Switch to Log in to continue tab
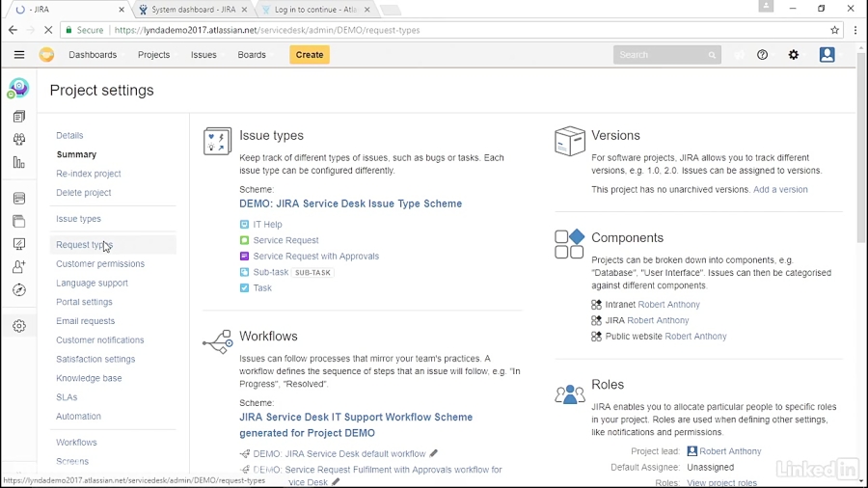Viewport: 868px width, 488px height. [x=315, y=10]
